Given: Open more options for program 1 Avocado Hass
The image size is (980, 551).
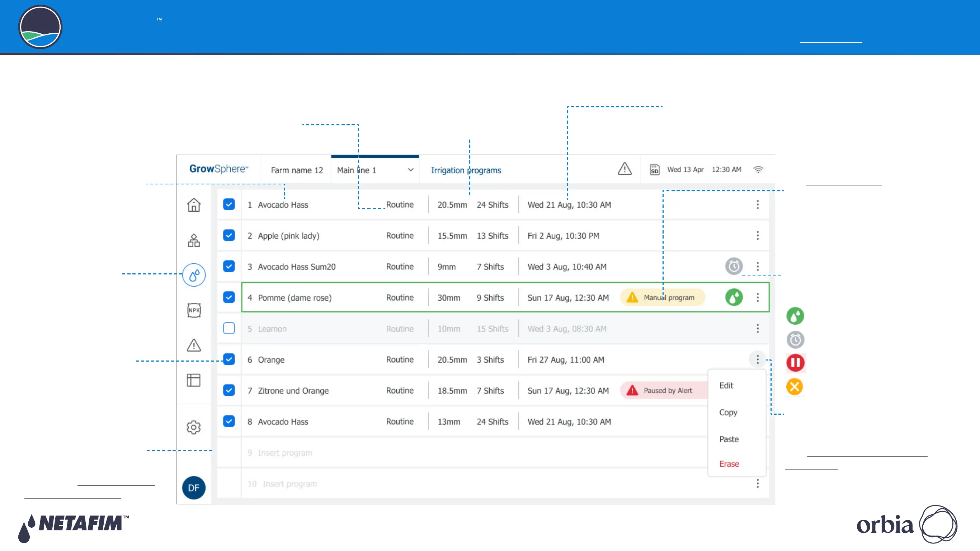Looking at the screenshot, I should tap(758, 205).
